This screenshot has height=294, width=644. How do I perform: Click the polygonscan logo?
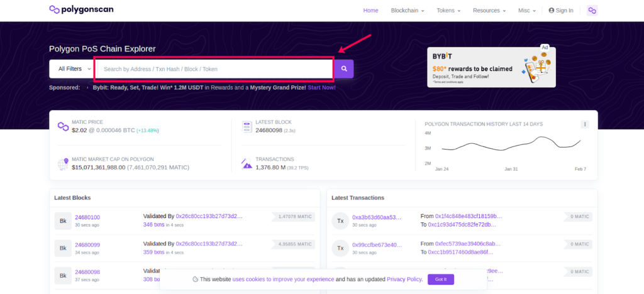coord(81,9)
